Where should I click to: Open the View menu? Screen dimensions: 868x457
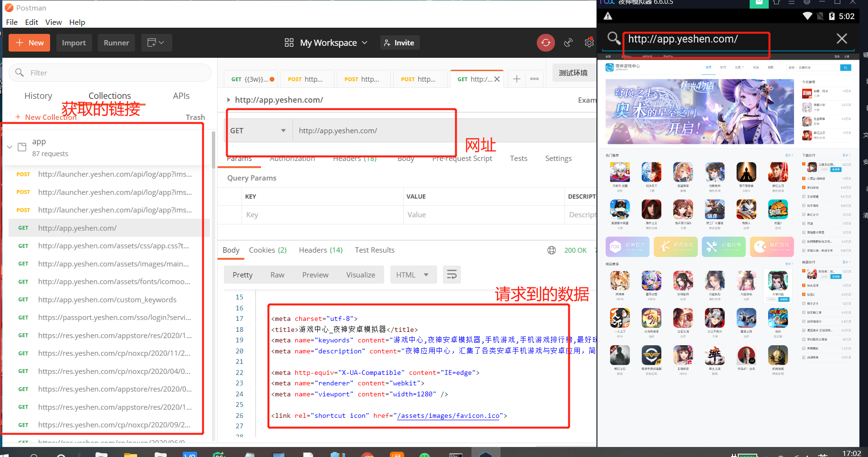pos(53,22)
